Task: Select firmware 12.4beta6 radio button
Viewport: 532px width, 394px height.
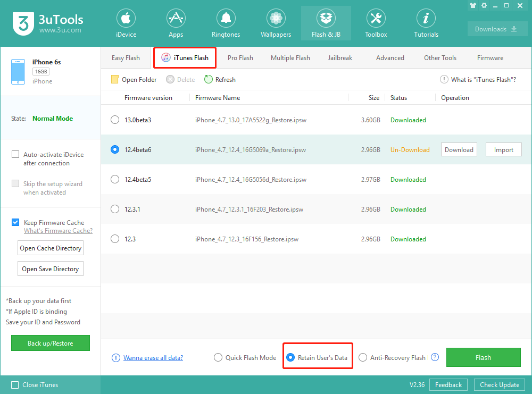Action: click(x=115, y=149)
